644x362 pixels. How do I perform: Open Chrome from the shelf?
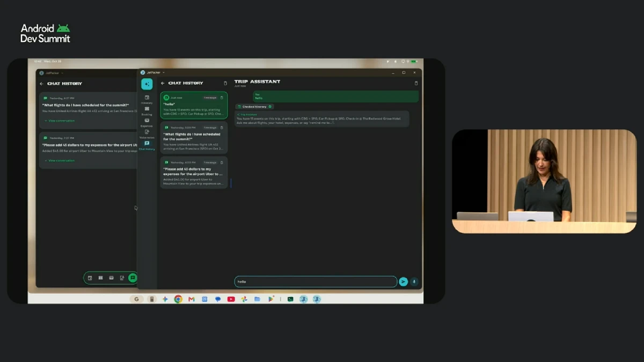tap(178, 299)
